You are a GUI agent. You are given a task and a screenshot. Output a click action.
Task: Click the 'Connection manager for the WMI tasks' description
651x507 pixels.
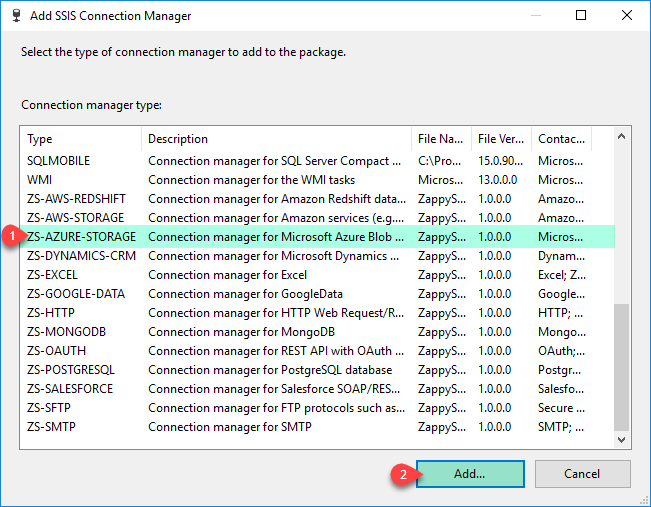click(252, 180)
